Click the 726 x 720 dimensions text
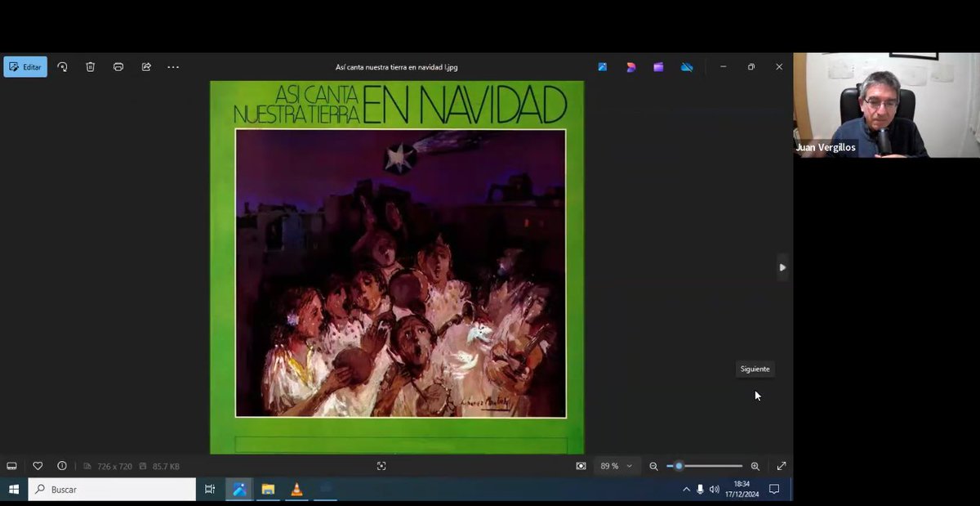Image resolution: width=980 pixels, height=506 pixels. [x=114, y=466]
